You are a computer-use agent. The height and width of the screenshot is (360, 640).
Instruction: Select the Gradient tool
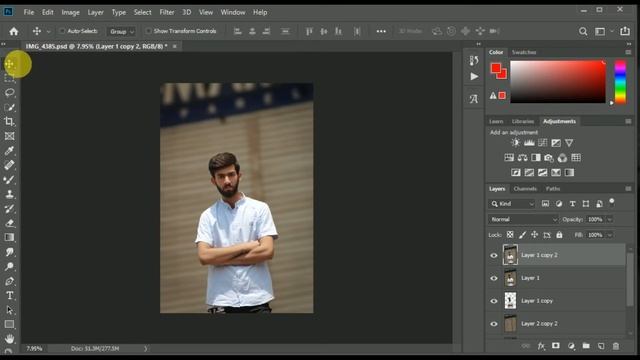(x=9, y=238)
